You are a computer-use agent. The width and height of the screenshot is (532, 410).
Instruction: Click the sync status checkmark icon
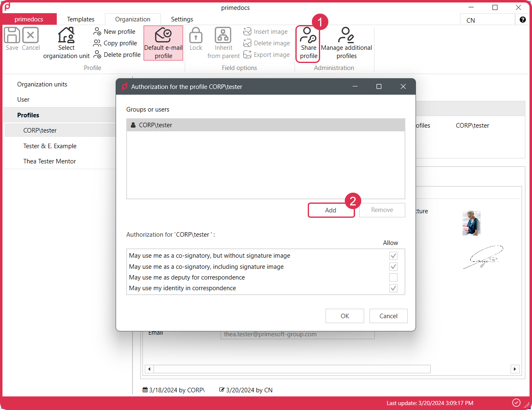[x=516, y=403]
